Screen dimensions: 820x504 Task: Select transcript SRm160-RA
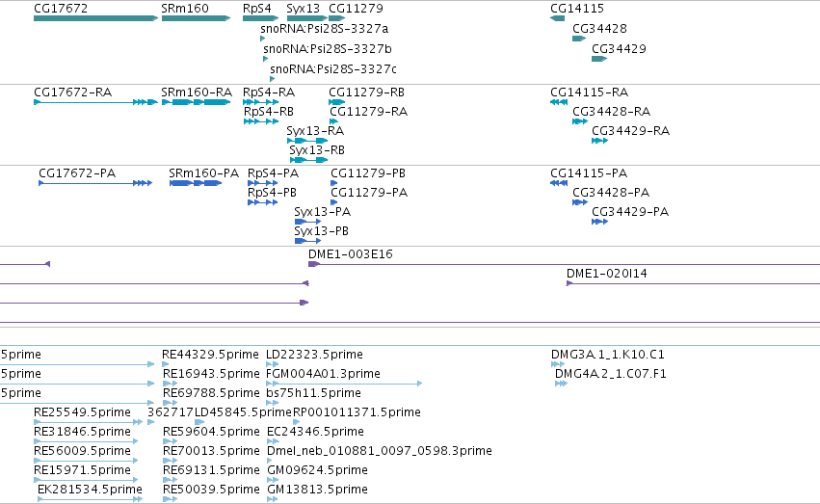(197, 93)
